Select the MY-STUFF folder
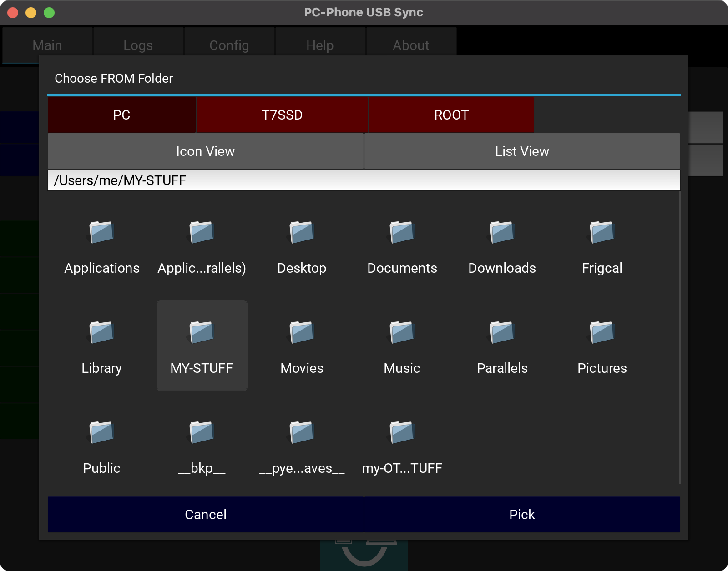 pyautogui.click(x=202, y=333)
